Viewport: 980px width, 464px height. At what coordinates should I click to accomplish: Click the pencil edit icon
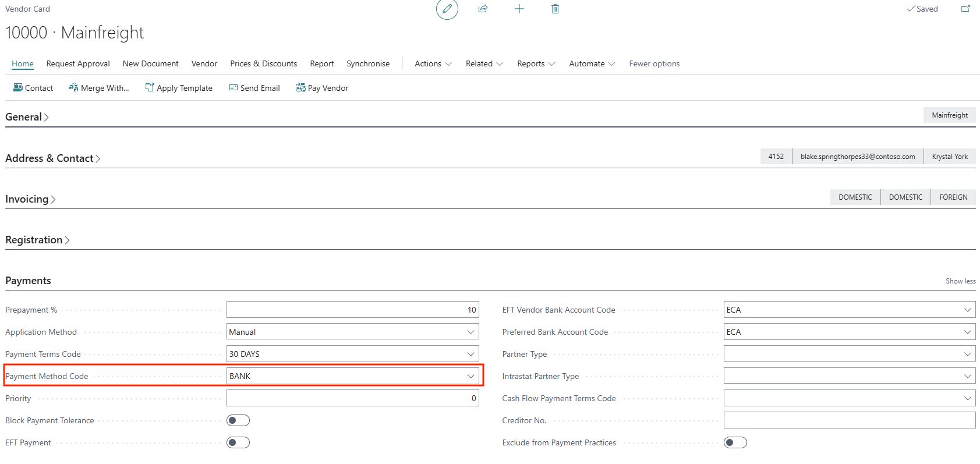[447, 9]
